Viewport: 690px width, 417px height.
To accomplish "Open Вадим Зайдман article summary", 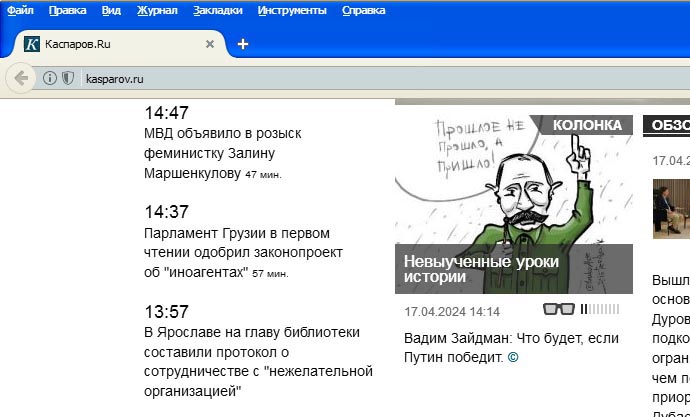I will pyautogui.click(x=511, y=348).
